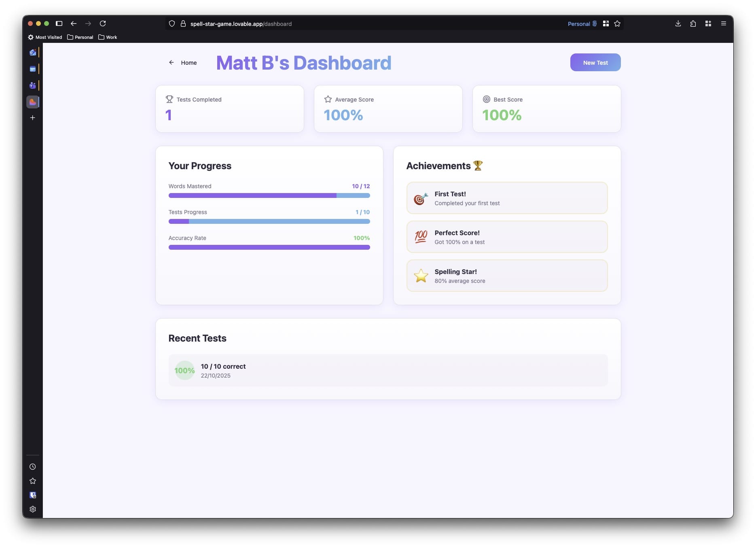Open browser settings via the sidebar gear icon
This screenshot has height=548, width=756.
(x=33, y=509)
